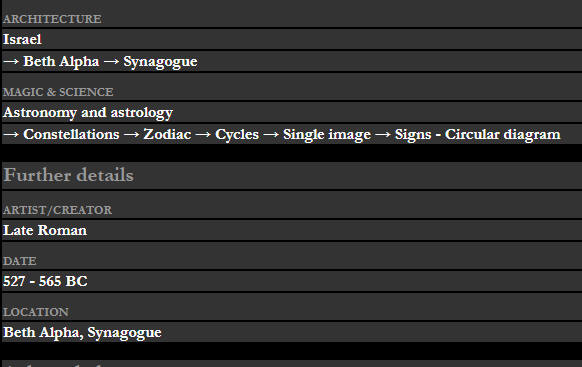Go to the Zodiac category

point(167,134)
